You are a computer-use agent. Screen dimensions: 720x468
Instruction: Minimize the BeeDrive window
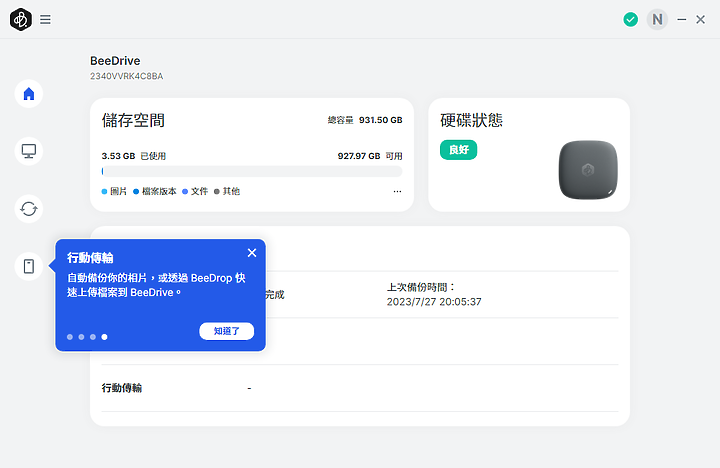681,19
